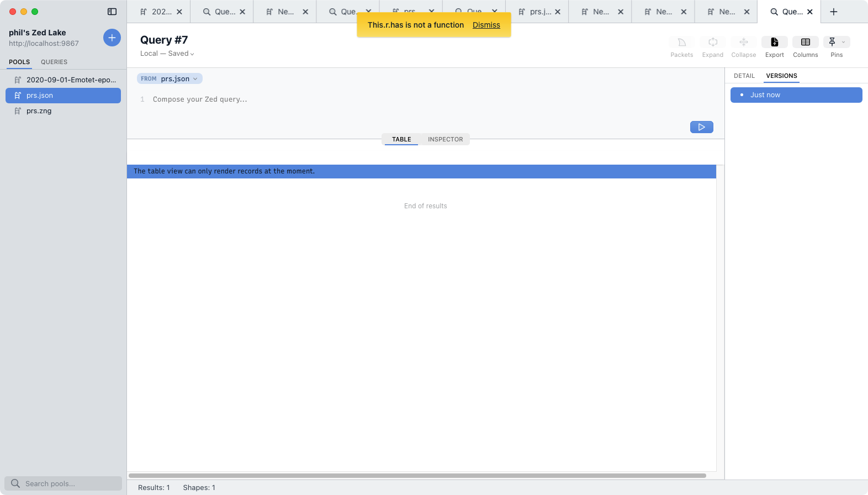868x495 pixels.
Task: Select the prs.json pool in sidebar
Action: [x=63, y=96]
